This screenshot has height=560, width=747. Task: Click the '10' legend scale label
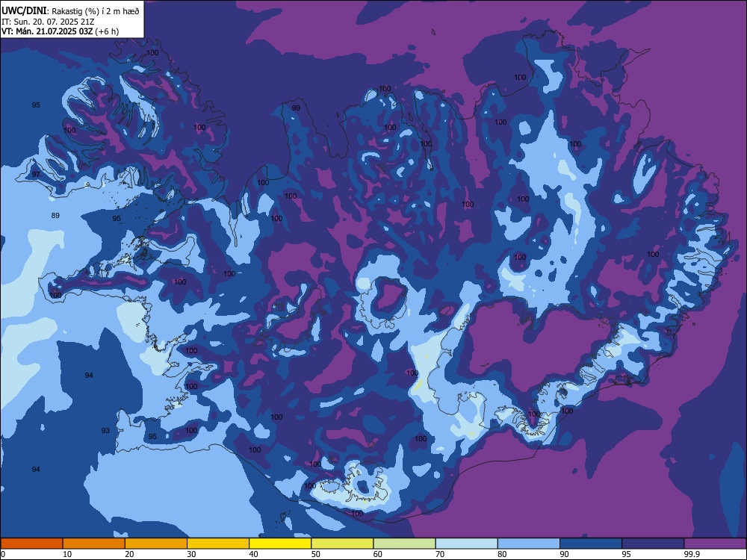pos(67,554)
